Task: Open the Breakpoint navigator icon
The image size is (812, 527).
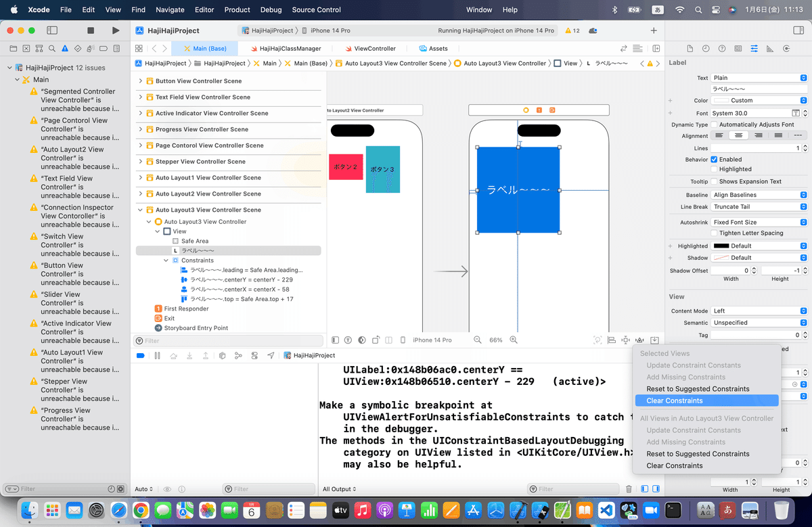Action: (103, 49)
